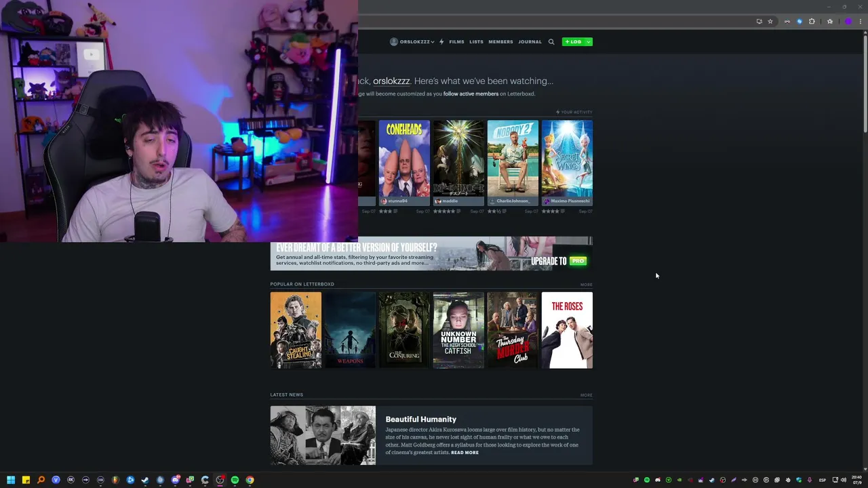This screenshot has height=488, width=868.
Task: Open the Chrome bookmarks star icon
Action: point(830,22)
